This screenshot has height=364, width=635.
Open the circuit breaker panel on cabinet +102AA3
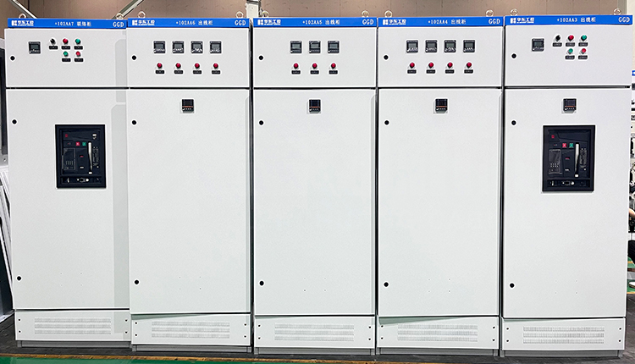[x=568, y=157]
